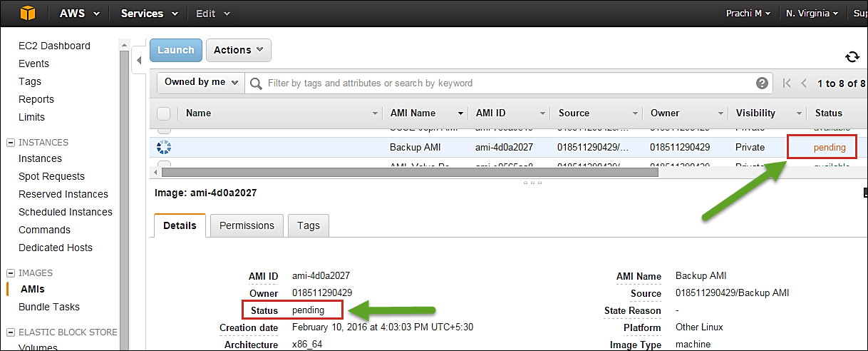Go to first page of results arrow
This screenshot has width=868, height=351.
click(x=787, y=83)
